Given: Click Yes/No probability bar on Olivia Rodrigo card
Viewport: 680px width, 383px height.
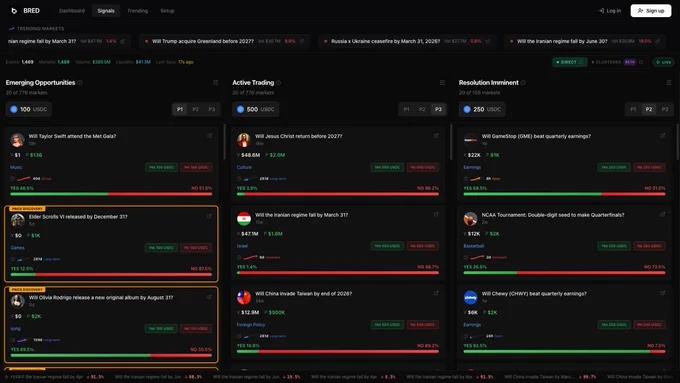Looking at the screenshot, I should (111, 356).
